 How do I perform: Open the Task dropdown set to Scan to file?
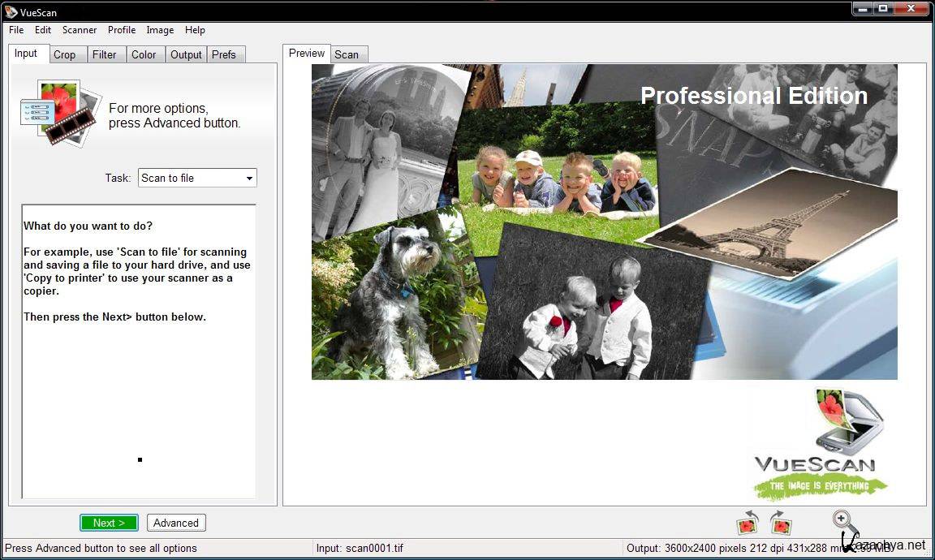[197, 178]
